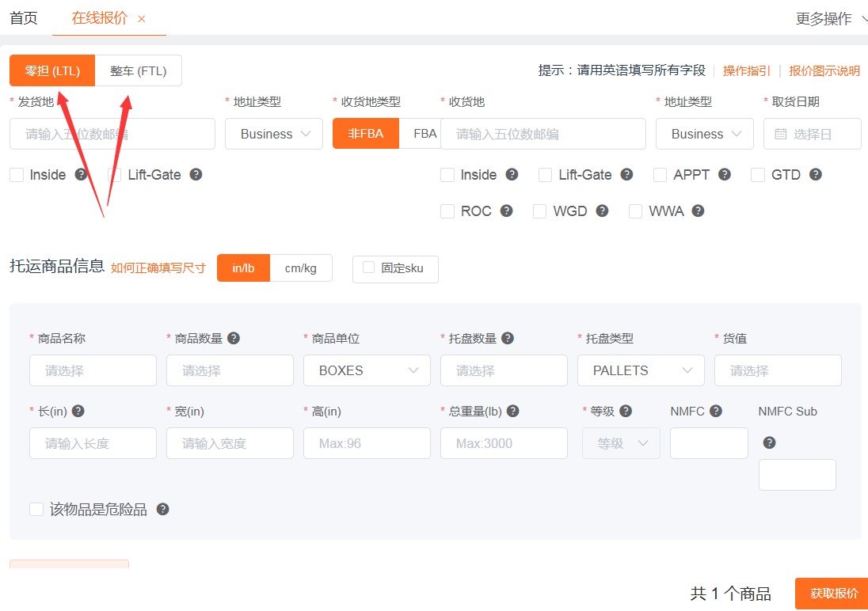
Task: Expand the 托盘类型 PALLETS dropdown
Action: [x=641, y=370]
